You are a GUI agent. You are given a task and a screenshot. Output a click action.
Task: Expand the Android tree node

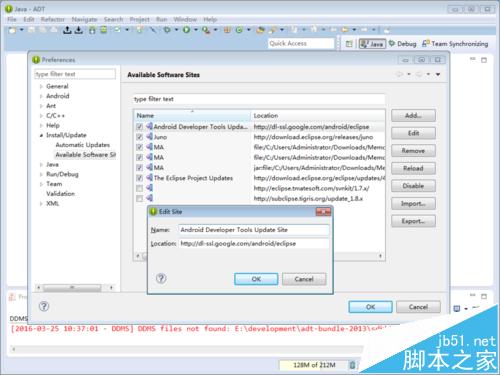(x=41, y=96)
